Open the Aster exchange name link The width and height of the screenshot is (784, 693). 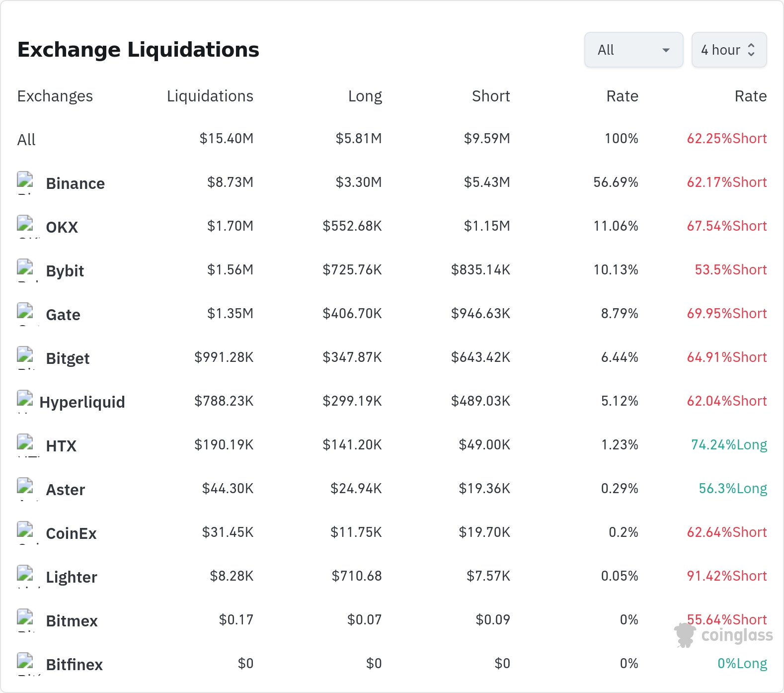coord(66,490)
